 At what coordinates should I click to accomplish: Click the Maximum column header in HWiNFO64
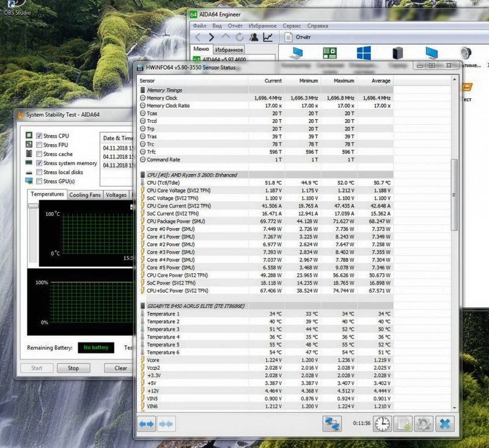pyautogui.click(x=339, y=81)
